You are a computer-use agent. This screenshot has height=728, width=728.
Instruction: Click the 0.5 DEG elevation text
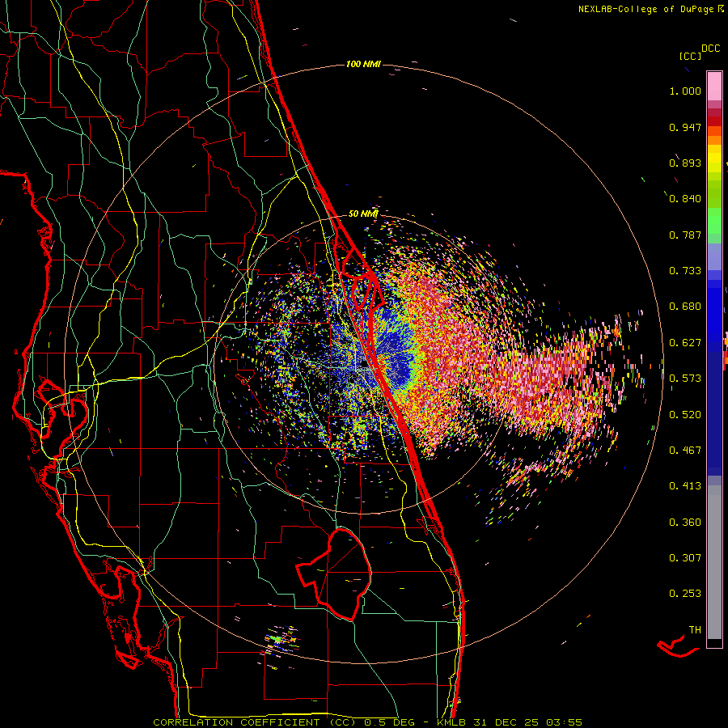[389, 722]
